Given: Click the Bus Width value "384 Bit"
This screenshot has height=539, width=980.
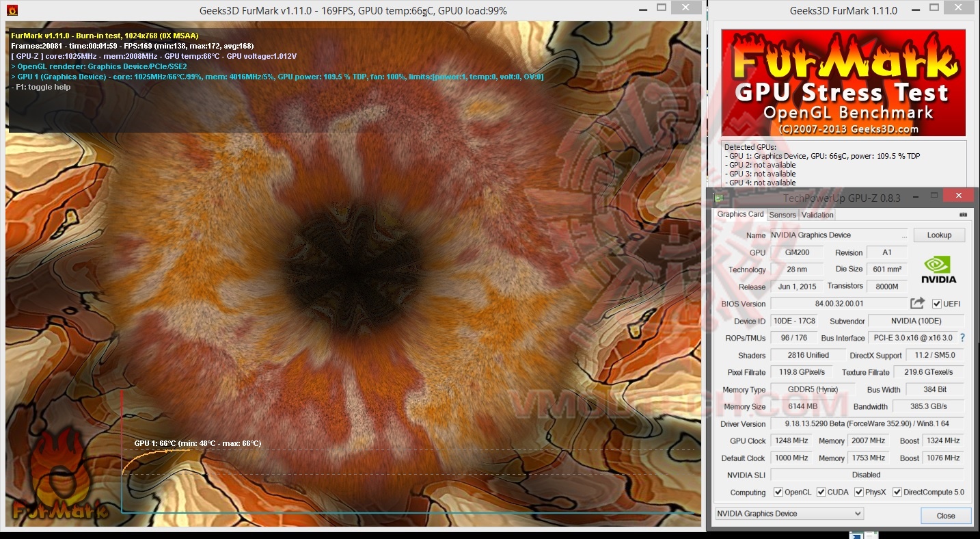Looking at the screenshot, I should tap(935, 389).
